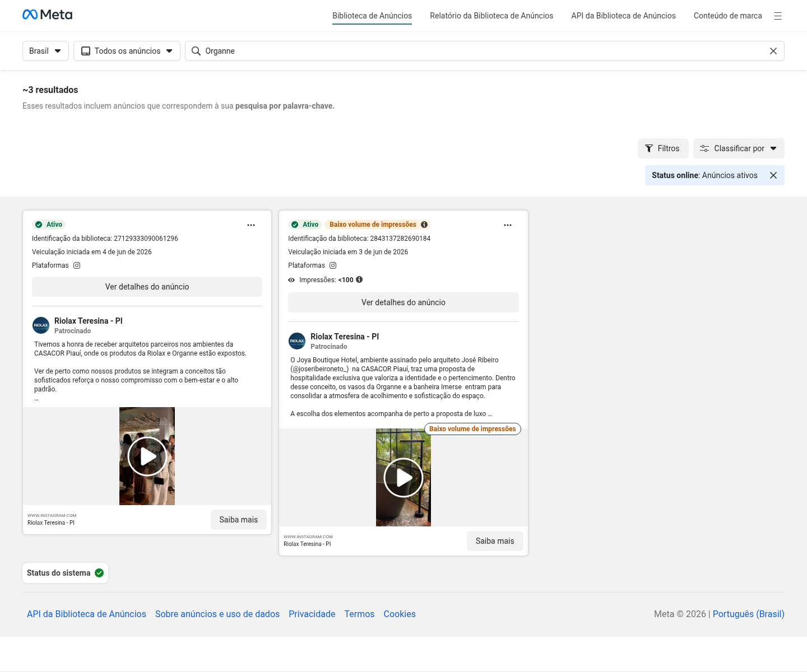The image size is (807, 672).
Task: Play the first ad video
Action: click(x=147, y=456)
